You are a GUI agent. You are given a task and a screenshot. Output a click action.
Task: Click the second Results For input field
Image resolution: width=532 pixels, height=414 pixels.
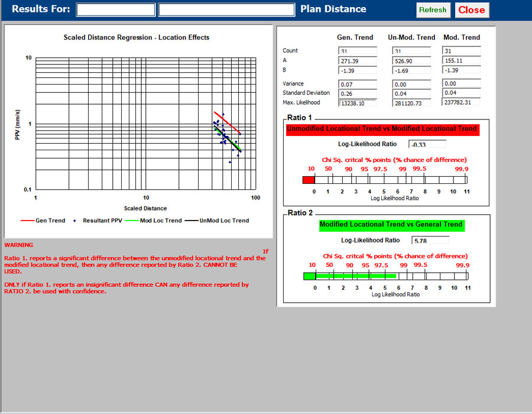pos(226,9)
